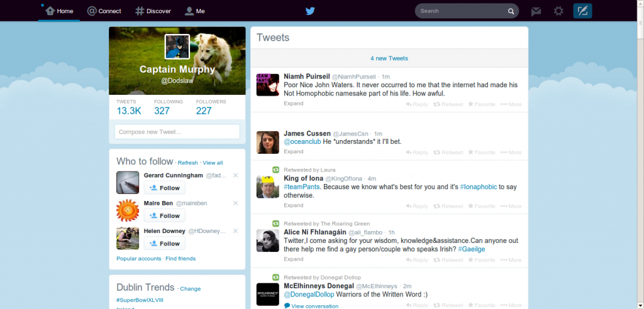Open the Home tab
The height and width of the screenshot is (309, 644).
tap(59, 11)
